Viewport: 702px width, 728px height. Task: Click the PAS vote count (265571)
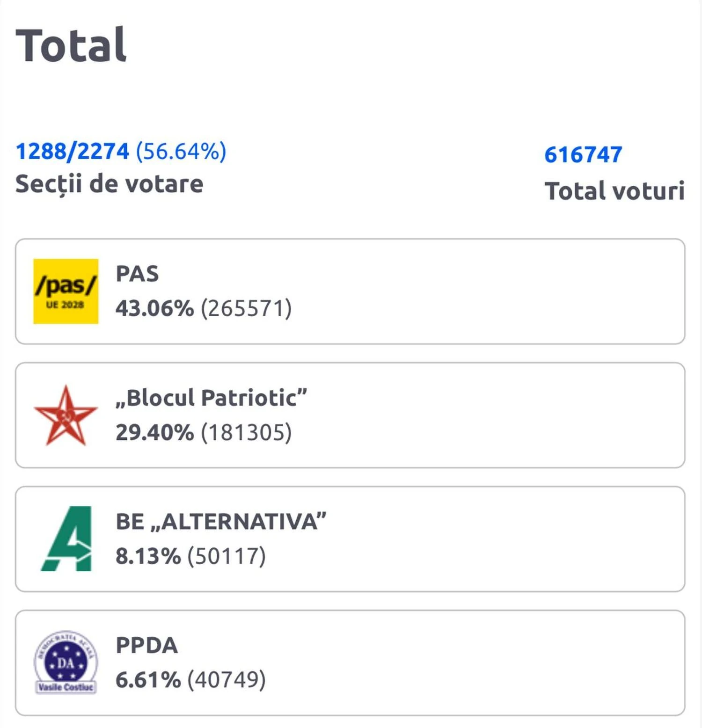tap(246, 308)
